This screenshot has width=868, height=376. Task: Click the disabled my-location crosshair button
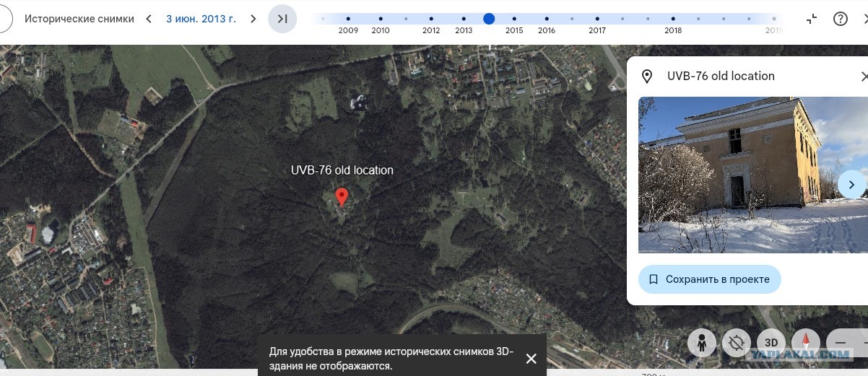736,343
